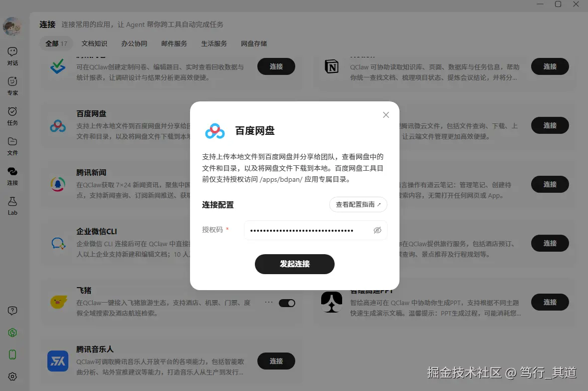
Task: Click 连接 on the travel service card
Action: (x=550, y=243)
